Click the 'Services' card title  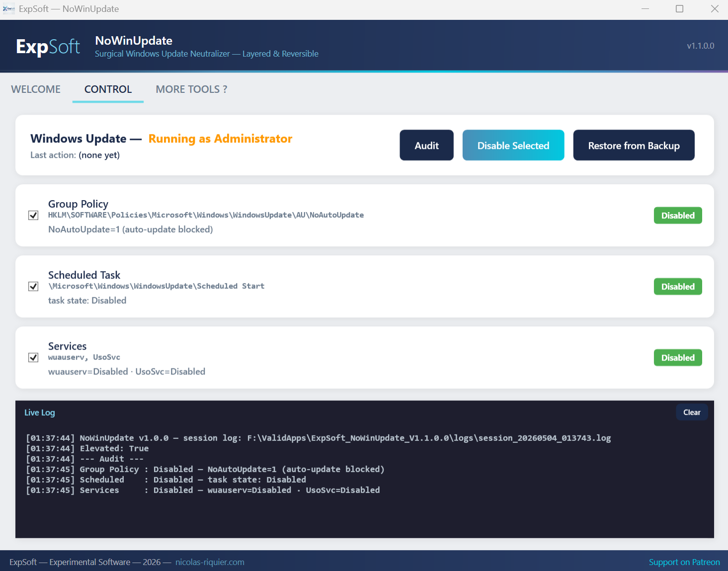point(67,346)
